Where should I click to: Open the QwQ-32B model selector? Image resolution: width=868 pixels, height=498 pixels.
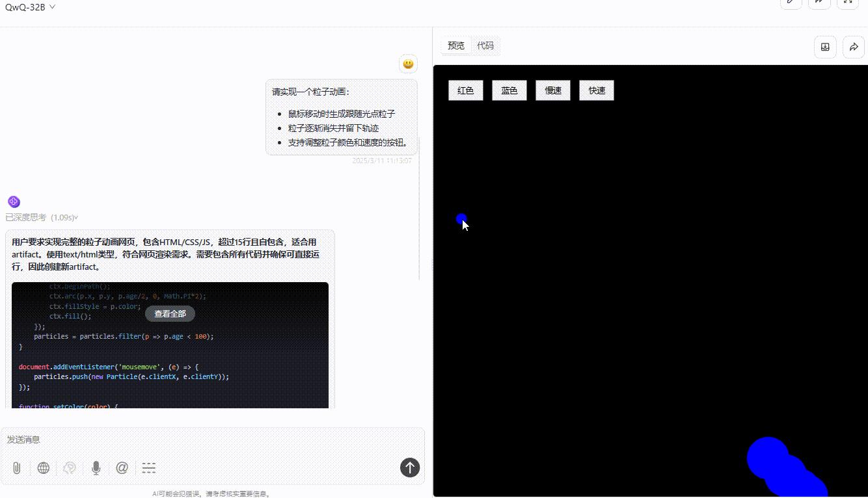pyautogui.click(x=29, y=7)
